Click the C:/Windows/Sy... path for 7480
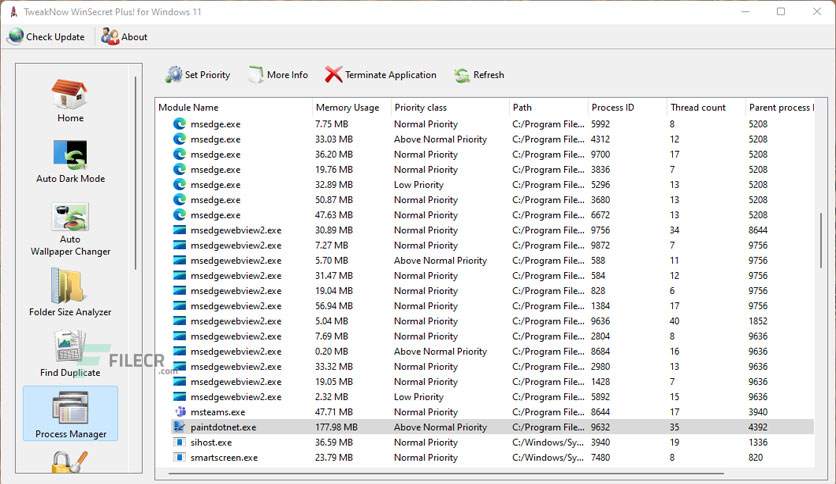Image resolution: width=836 pixels, height=484 pixels. click(548, 457)
